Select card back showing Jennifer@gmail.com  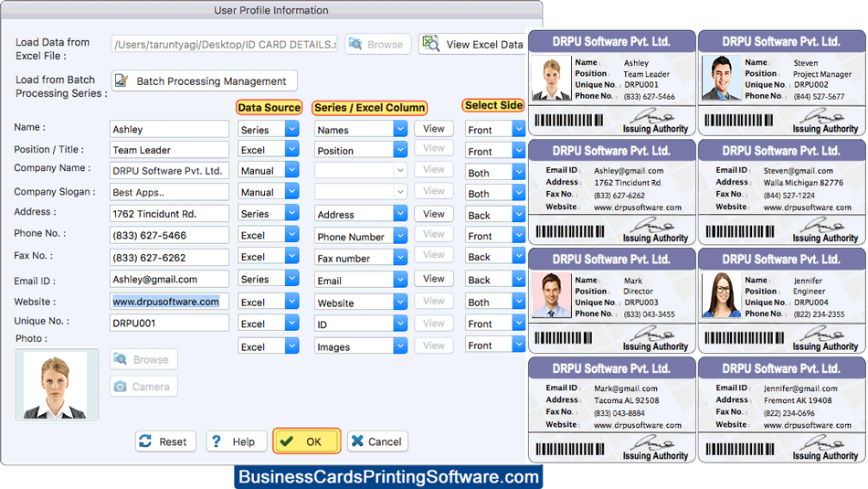pos(781,409)
